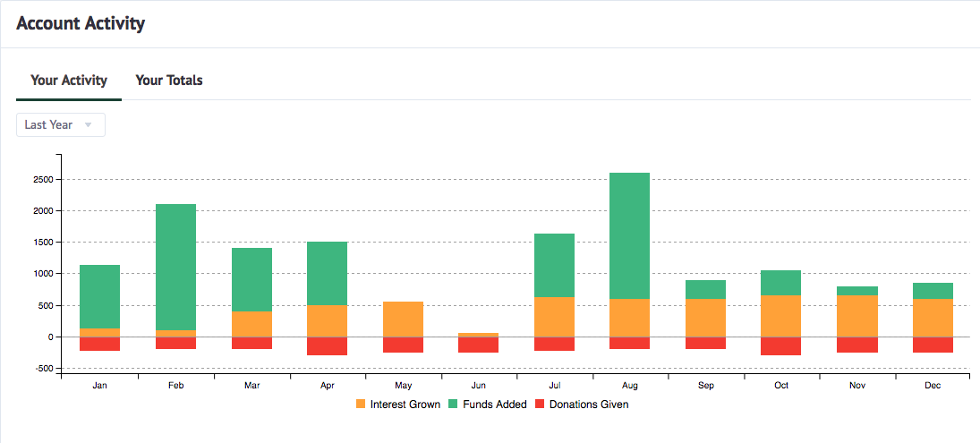Image resolution: width=980 pixels, height=443 pixels.
Task: Click the Jun month axis label
Action: point(479,386)
